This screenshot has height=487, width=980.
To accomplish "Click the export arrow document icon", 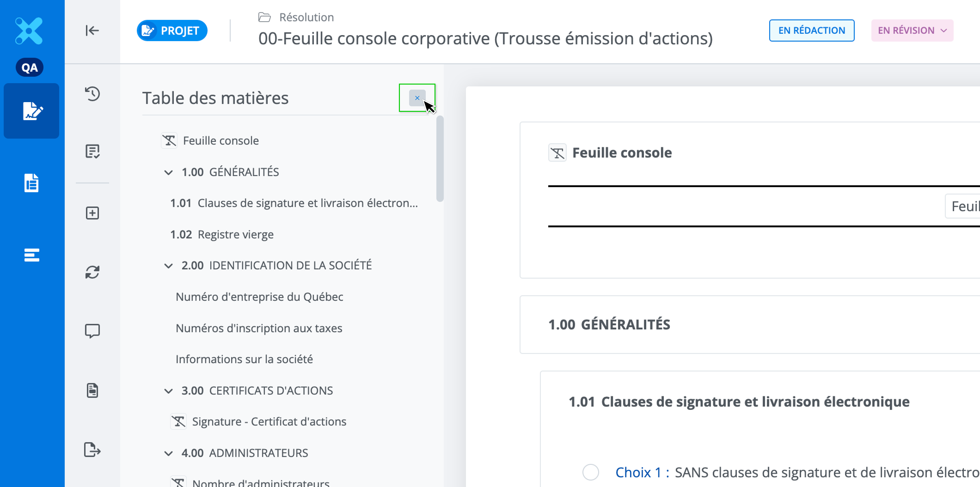I will [92, 450].
